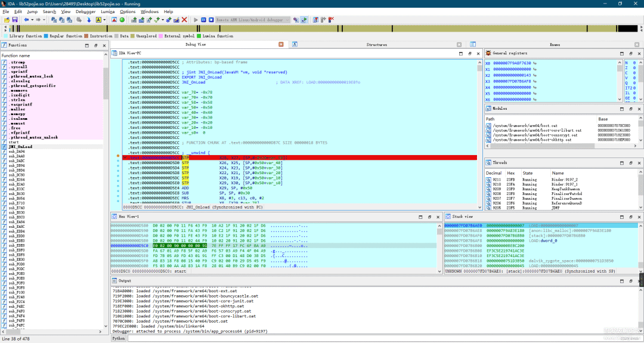Click the red A toolbar icon

(x=114, y=20)
